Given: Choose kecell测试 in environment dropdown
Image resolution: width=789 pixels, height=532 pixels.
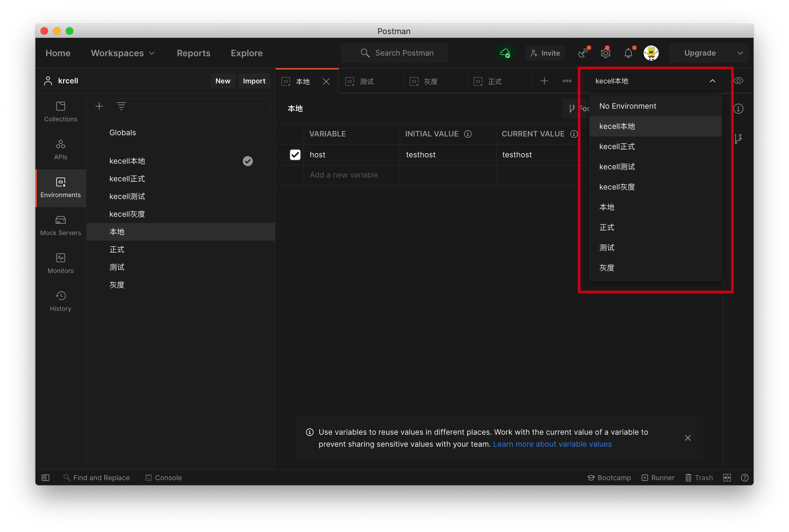Looking at the screenshot, I should coord(655,166).
